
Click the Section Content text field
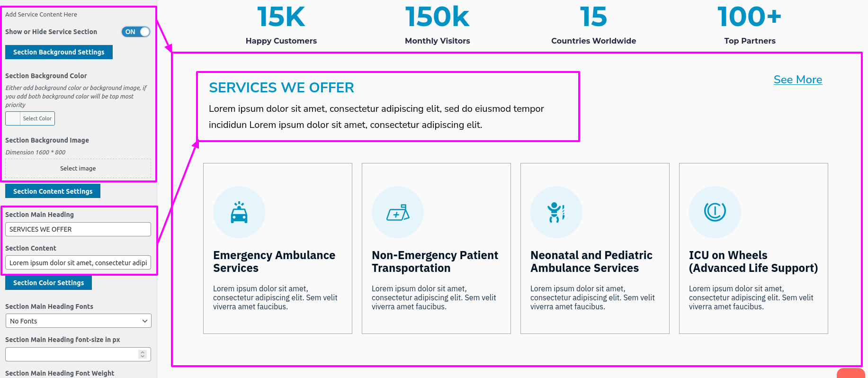(x=78, y=262)
